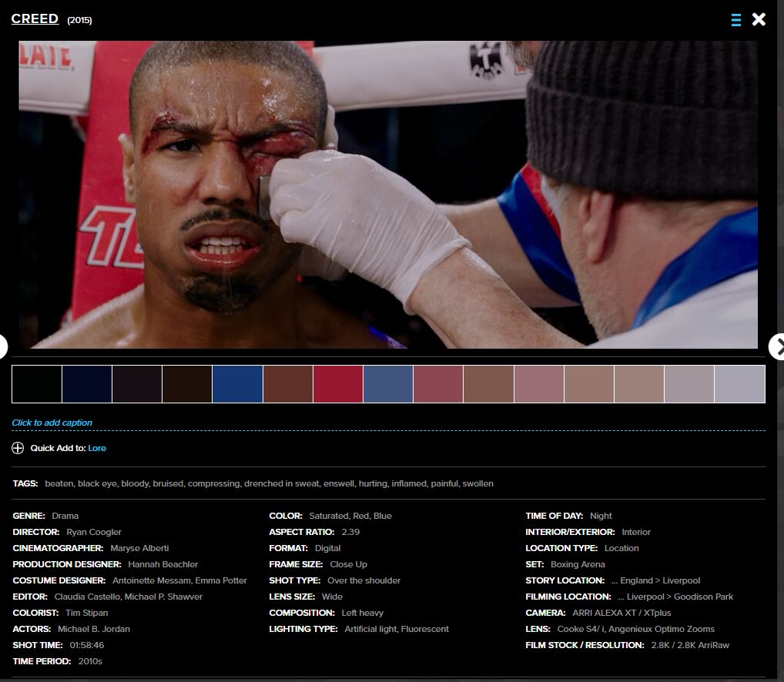Add shot to the Lore collection

pos(97,448)
